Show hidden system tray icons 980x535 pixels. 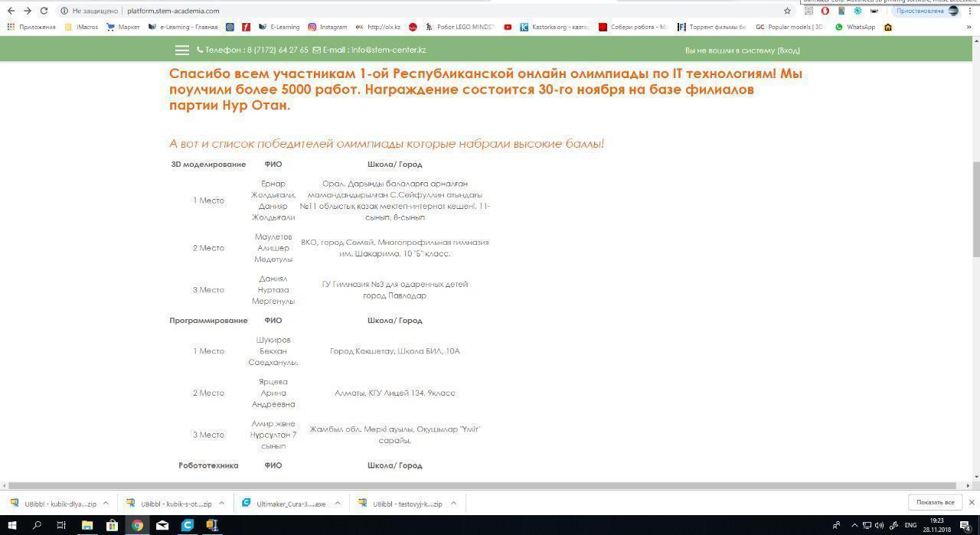854,525
